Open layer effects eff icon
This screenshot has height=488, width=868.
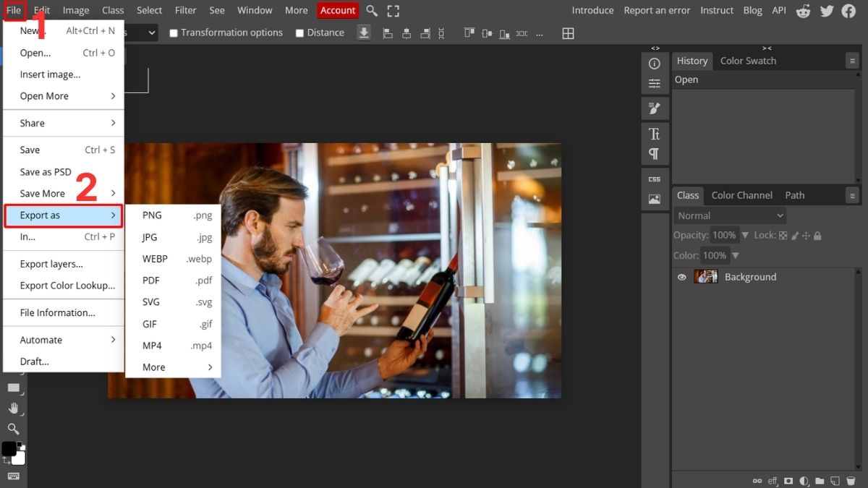pos(773,481)
